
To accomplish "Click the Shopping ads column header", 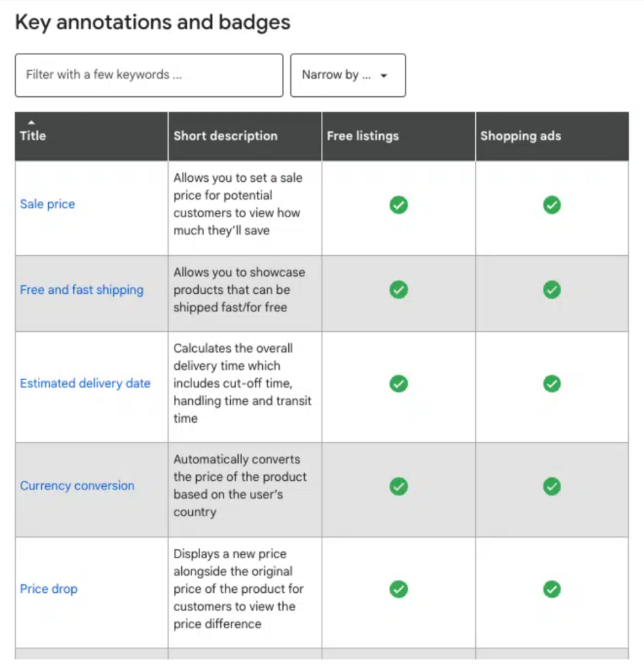I will point(520,136).
